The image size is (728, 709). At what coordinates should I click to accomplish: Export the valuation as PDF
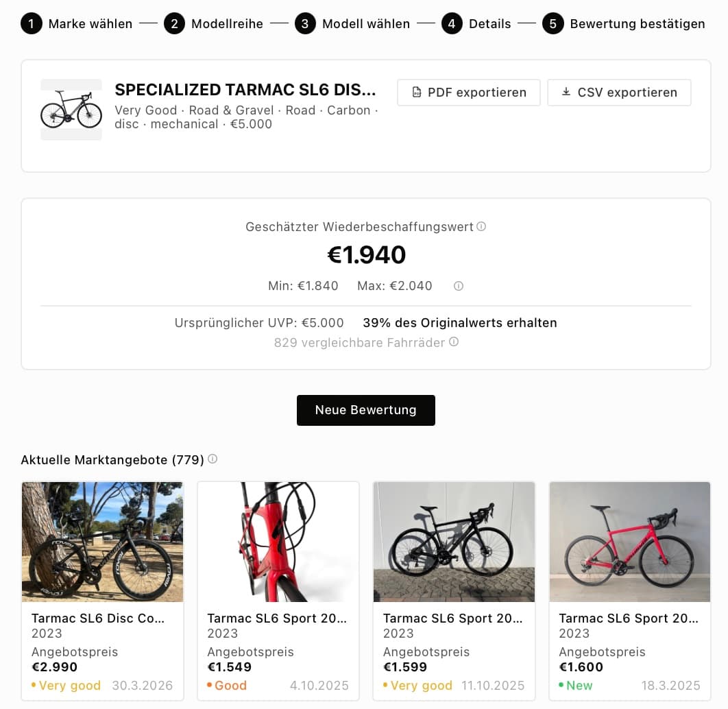tap(469, 93)
